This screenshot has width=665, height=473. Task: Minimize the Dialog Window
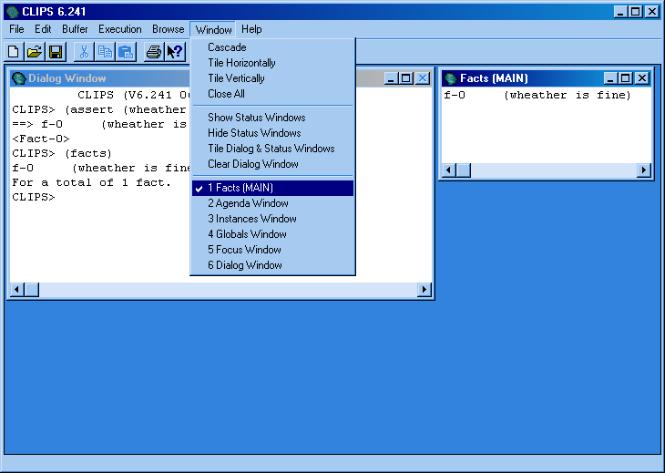pos(391,78)
